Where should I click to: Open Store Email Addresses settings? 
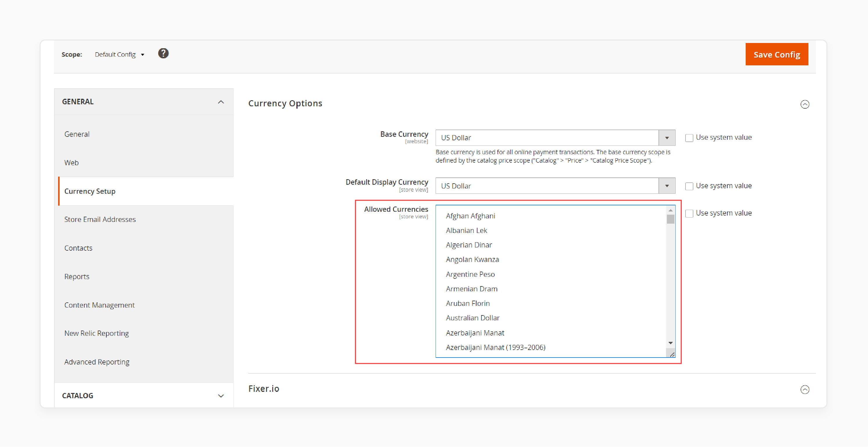click(100, 219)
